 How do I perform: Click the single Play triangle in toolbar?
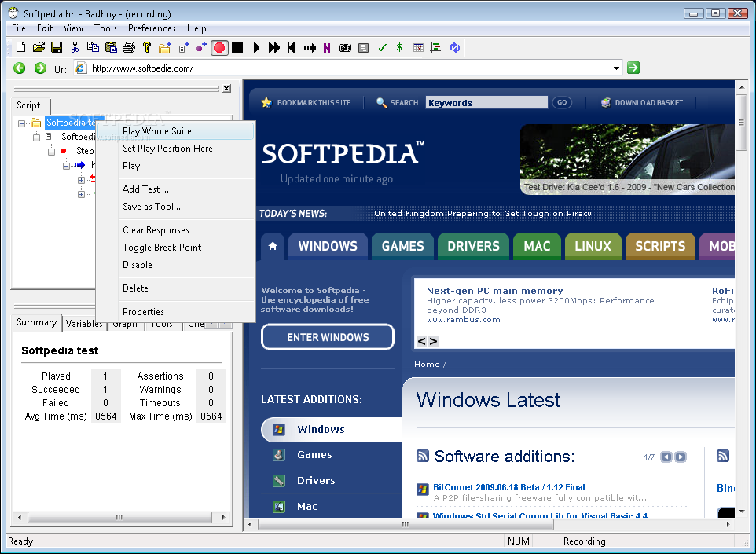tap(256, 47)
